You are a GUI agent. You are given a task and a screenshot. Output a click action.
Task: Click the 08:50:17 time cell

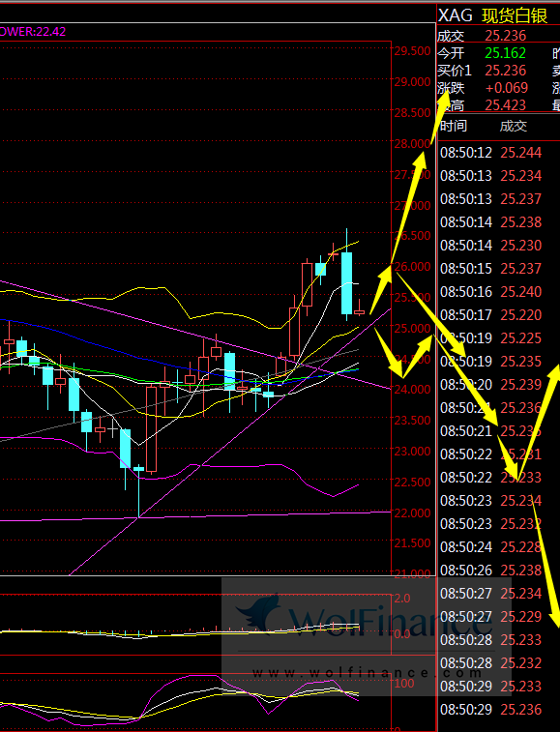point(466,315)
